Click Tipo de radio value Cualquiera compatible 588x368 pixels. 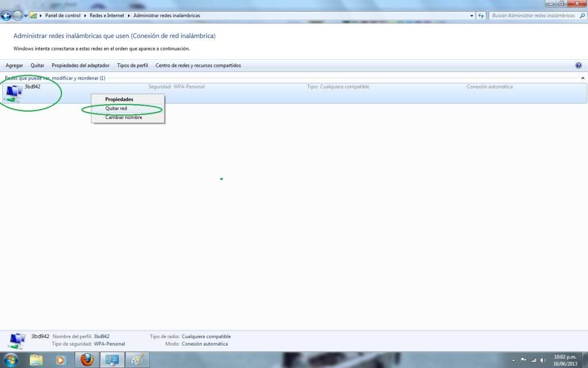tap(206, 336)
